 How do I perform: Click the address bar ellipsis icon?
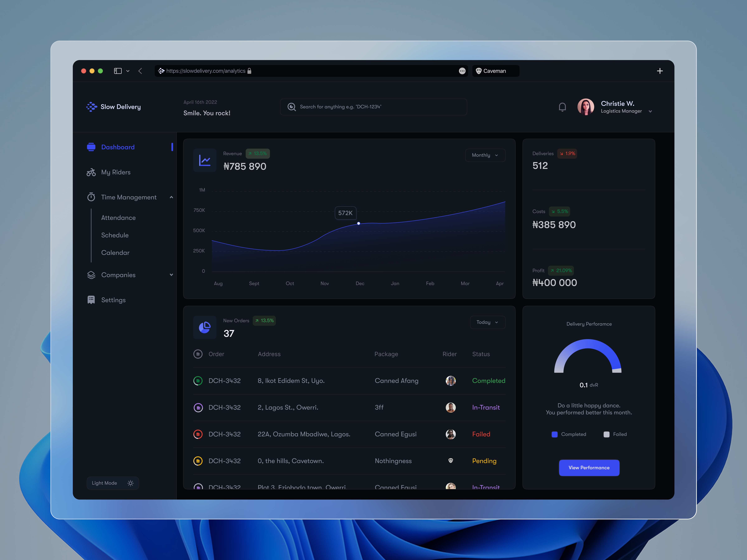click(x=462, y=71)
